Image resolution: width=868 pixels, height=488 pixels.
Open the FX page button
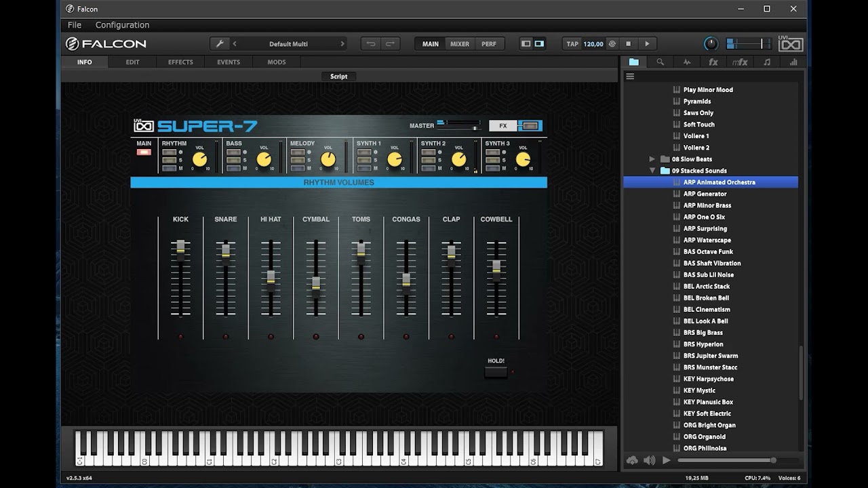503,126
